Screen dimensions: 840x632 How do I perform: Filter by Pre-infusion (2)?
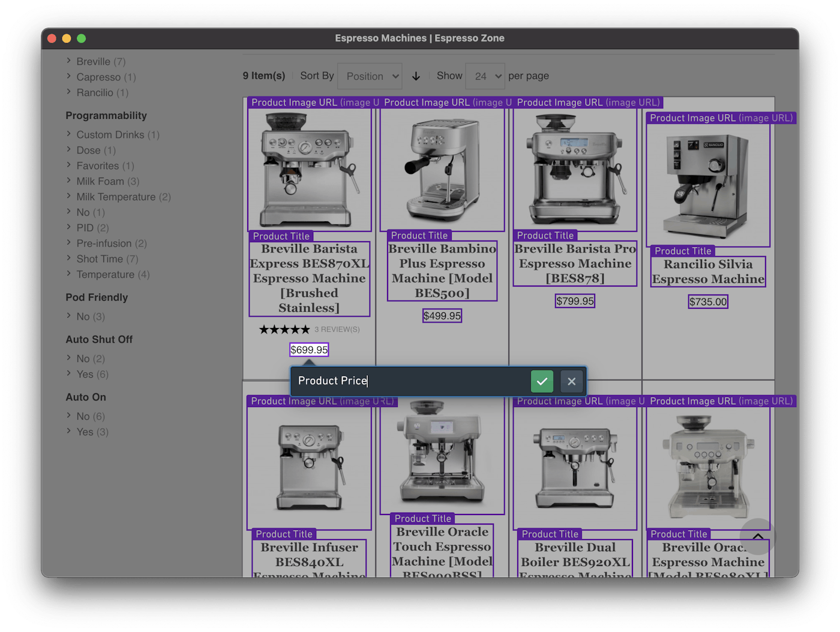pos(112,244)
